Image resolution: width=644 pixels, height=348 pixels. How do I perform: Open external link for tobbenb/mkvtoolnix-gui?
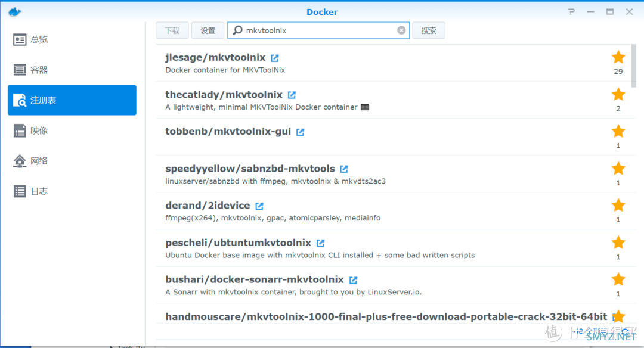[300, 132]
